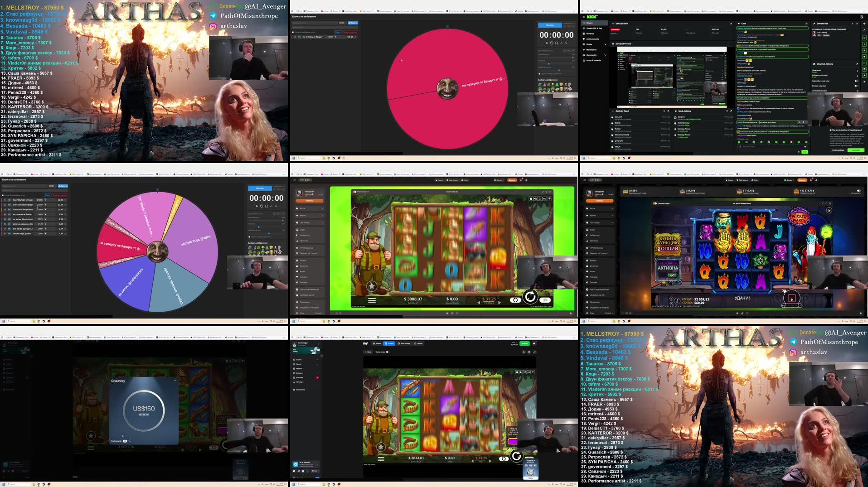The height and width of the screenshot is (487, 868).
Task: Toggle Emotes-only chat in Kick
Action: [x=856, y=86]
